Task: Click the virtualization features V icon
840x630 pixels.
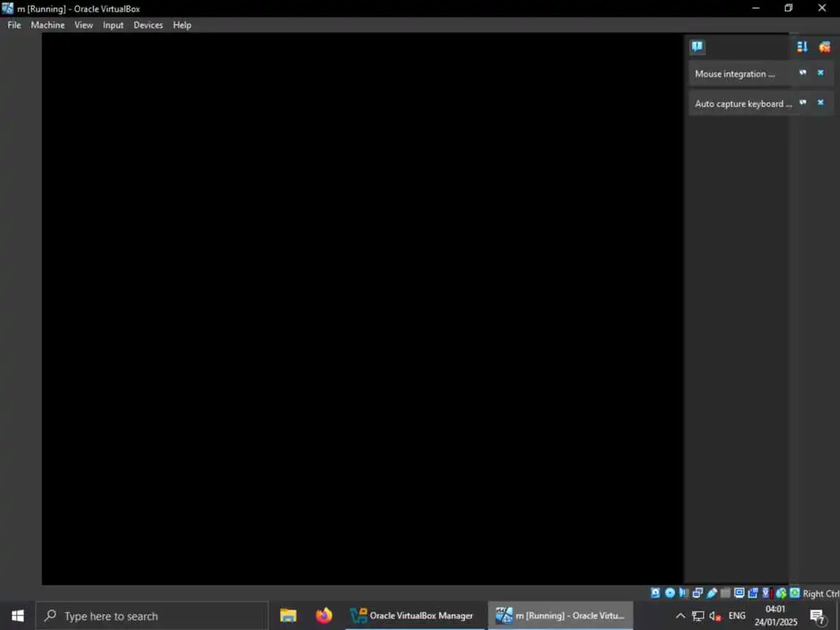Action: click(x=766, y=593)
